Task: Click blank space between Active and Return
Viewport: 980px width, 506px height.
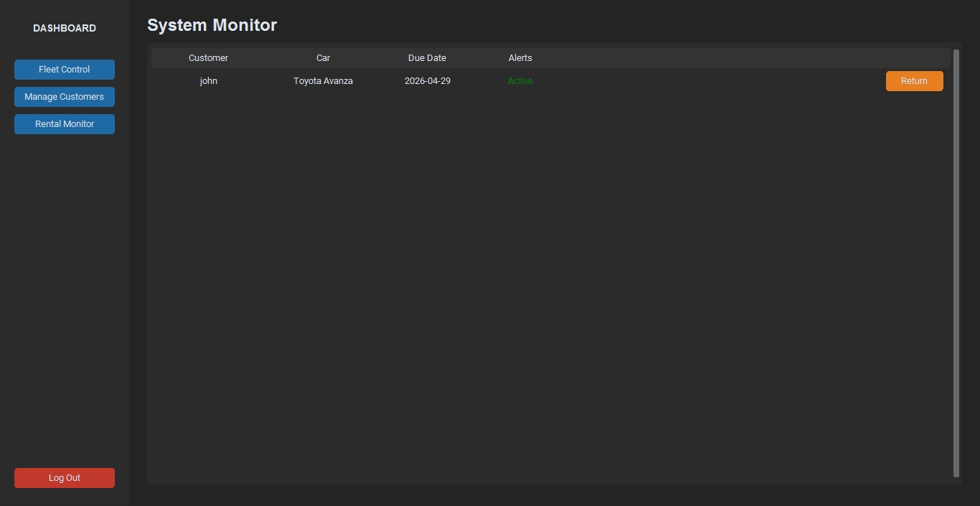Action: point(703,81)
